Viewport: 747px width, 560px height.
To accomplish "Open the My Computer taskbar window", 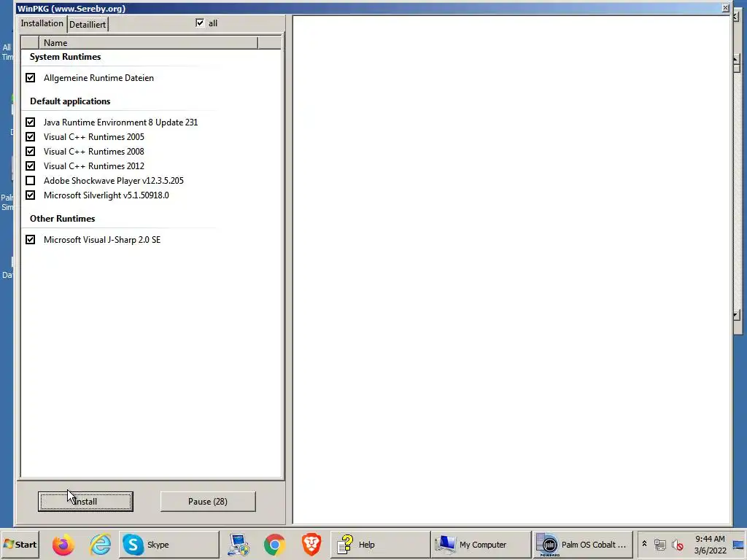I will click(x=481, y=544).
